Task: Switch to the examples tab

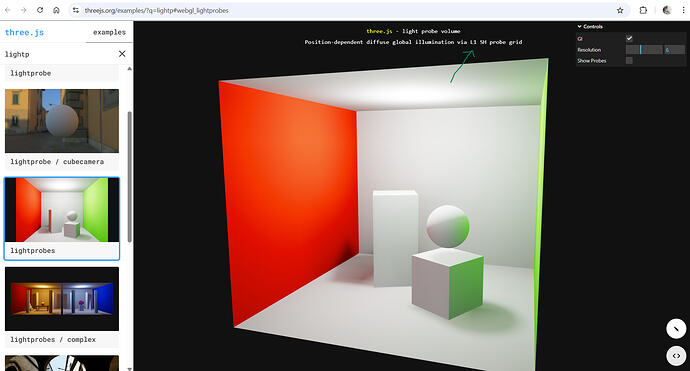Action: coord(109,32)
